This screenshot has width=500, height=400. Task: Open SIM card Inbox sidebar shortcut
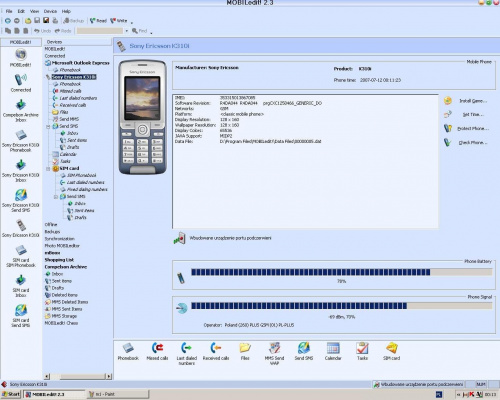point(21,286)
